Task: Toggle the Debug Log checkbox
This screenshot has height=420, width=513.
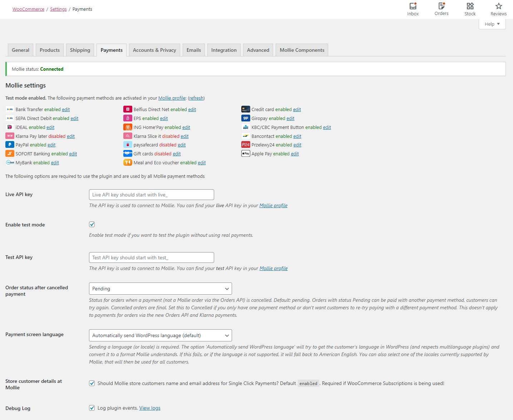Action: pos(92,408)
